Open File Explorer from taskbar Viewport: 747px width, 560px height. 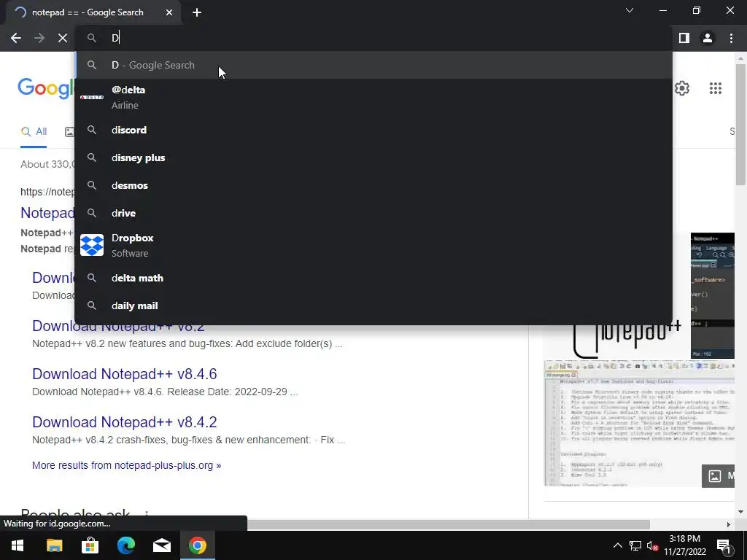tap(54, 545)
